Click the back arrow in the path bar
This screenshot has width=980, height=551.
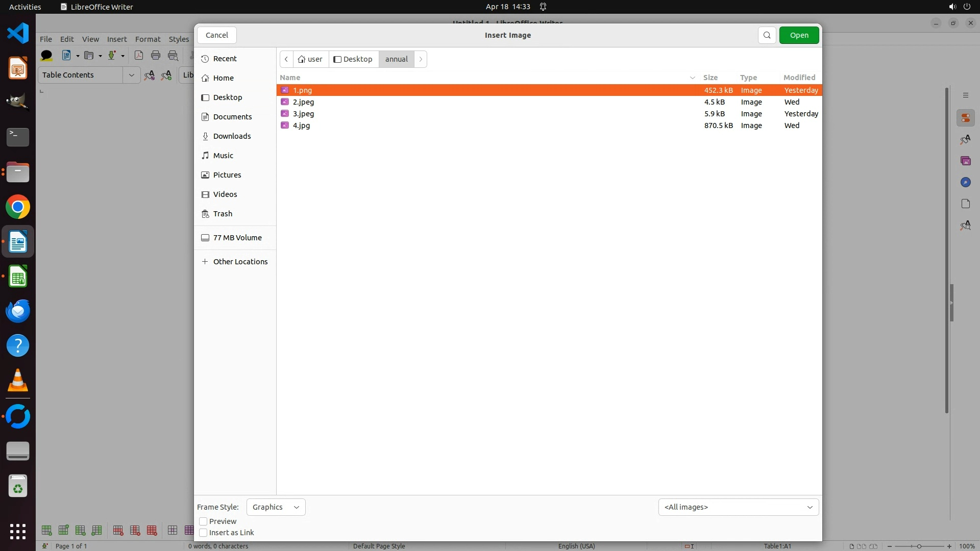click(286, 59)
